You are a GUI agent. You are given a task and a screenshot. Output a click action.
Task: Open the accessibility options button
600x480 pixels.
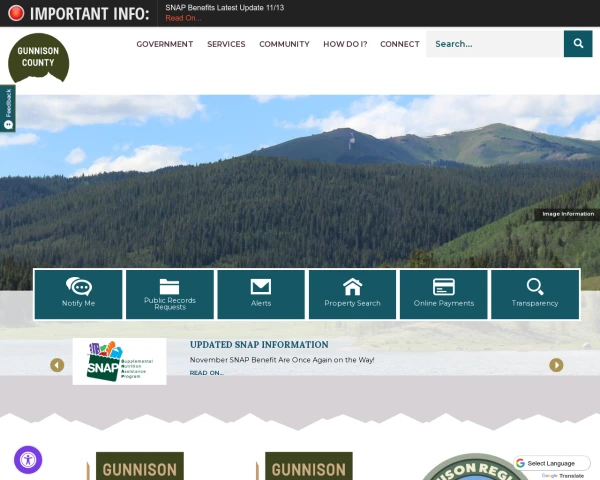tap(28, 460)
